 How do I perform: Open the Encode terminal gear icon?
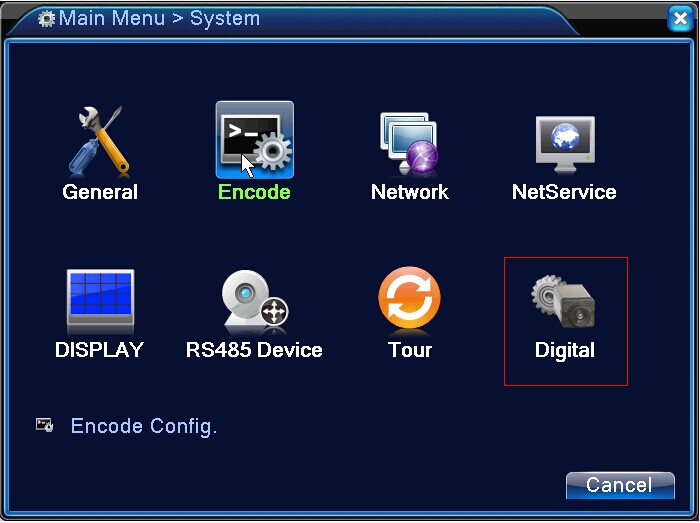254,140
